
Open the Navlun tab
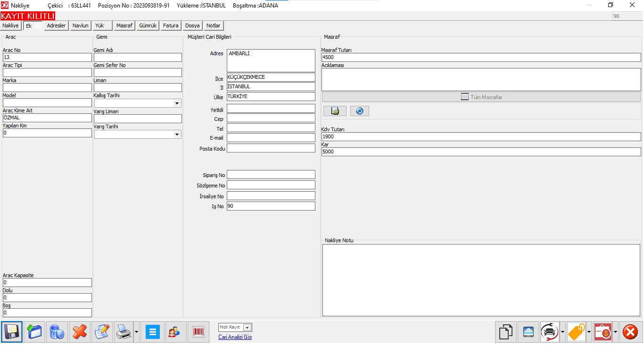[81, 25]
